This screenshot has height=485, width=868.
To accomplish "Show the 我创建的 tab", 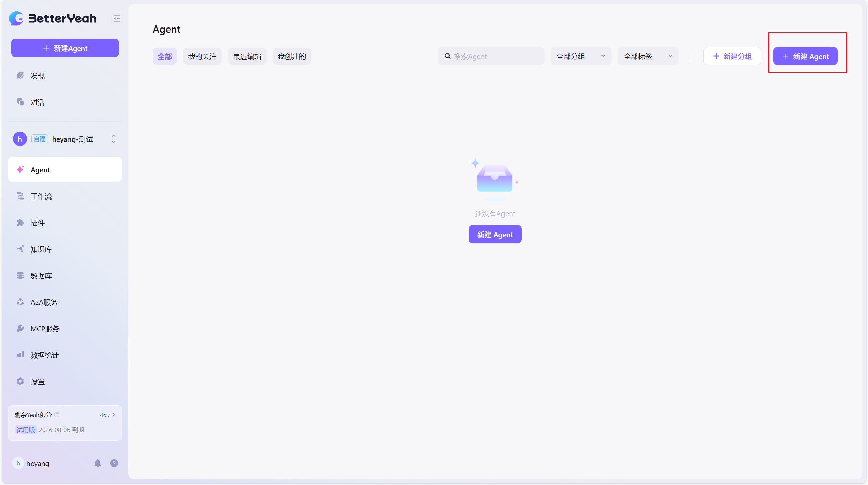I will 292,56.
